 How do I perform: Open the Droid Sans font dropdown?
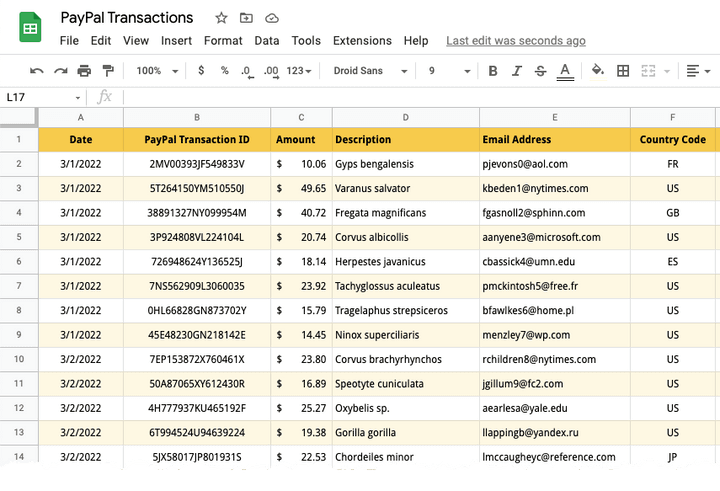tap(370, 71)
